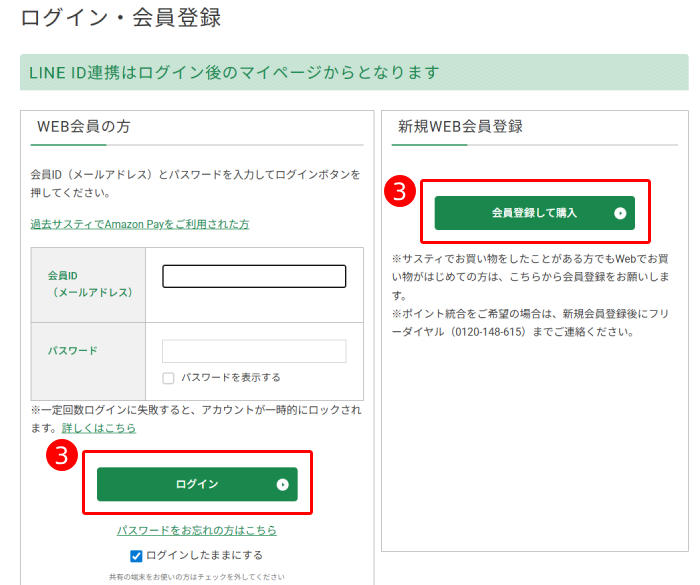
Task: Click the ログイン・会員登録 page title
Action: pos(121,18)
